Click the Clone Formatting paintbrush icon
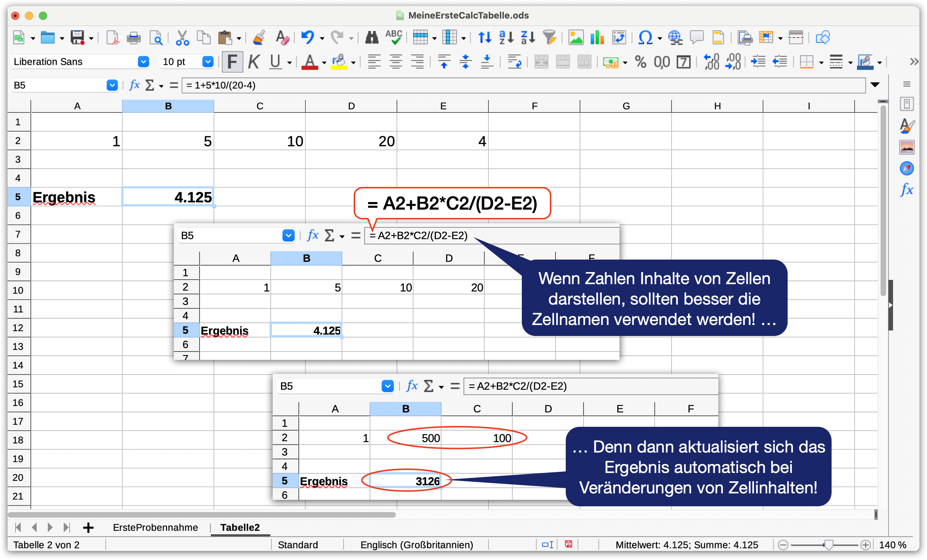The width and height of the screenshot is (927, 560). pyautogui.click(x=259, y=38)
